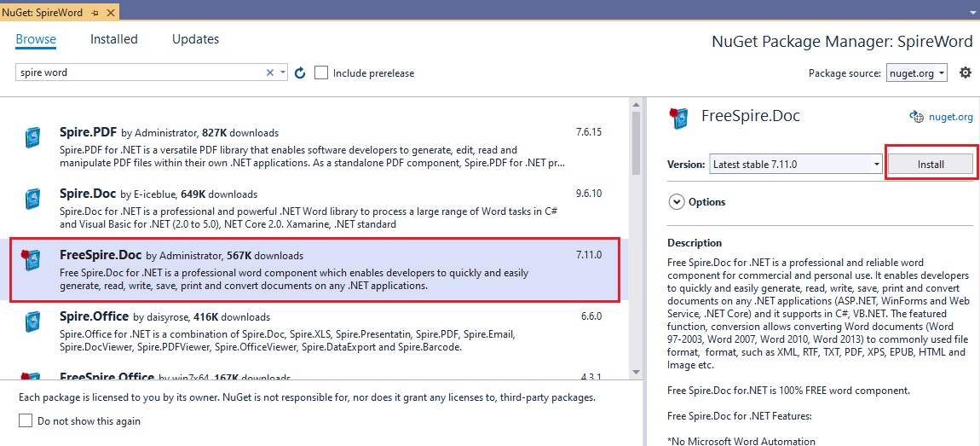Click the Spire.PDF package icon
The width and height of the screenshot is (980, 446).
point(32,137)
